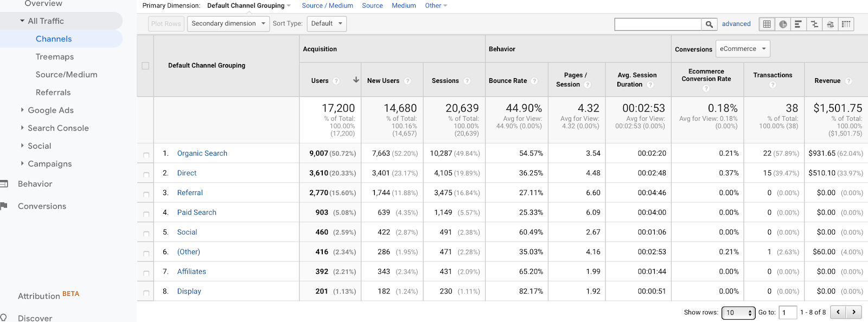868x322 pixels.
Task: Click the Plot Rows button
Action: (166, 24)
